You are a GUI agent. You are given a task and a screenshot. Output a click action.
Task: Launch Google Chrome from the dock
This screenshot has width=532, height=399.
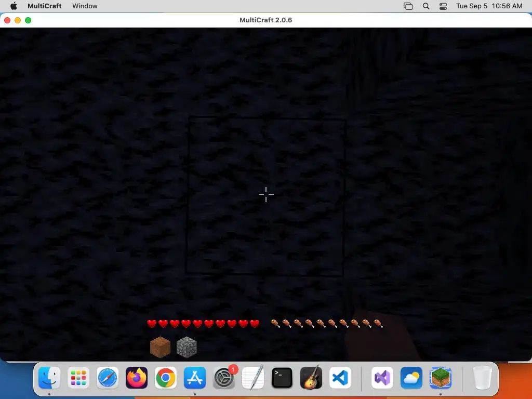(166, 378)
